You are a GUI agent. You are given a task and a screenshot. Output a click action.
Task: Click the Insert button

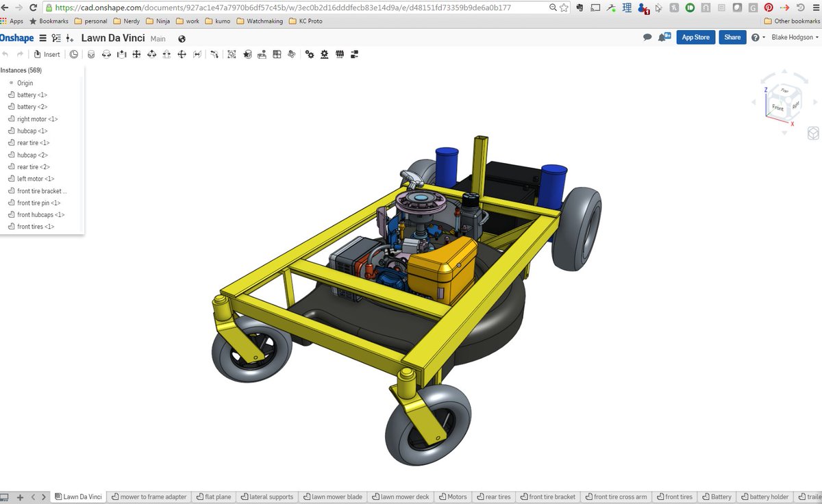[x=47, y=54]
